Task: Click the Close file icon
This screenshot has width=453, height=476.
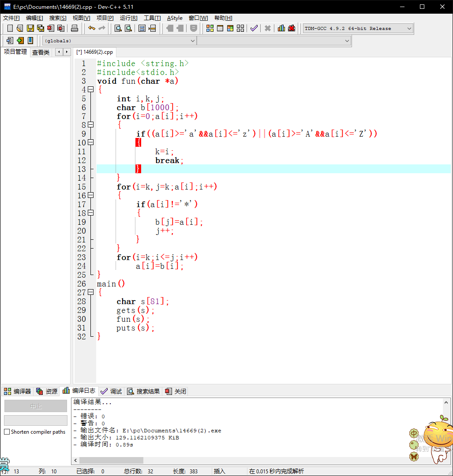Action: point(50,28)
